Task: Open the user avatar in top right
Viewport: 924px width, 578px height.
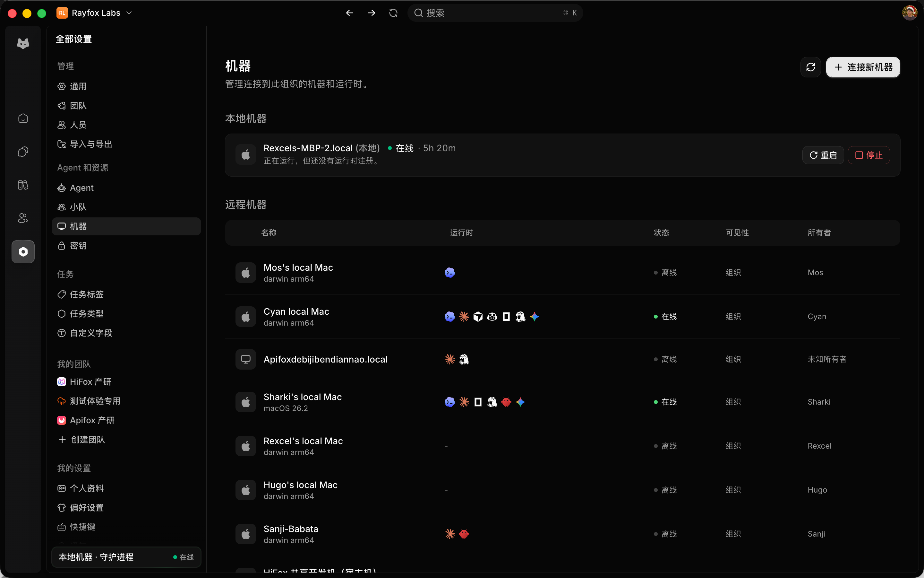Action: [x=910, y=13]
